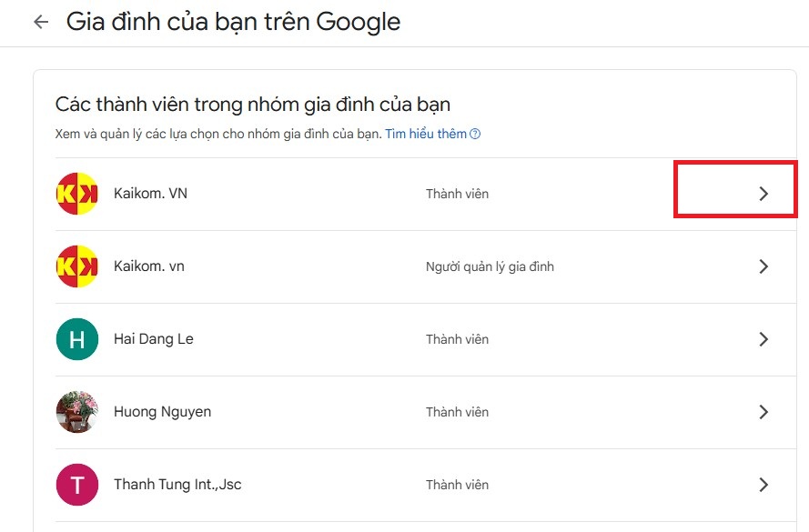Select the name Huong Nguyen
809x532 pixels.
[162, 412]
